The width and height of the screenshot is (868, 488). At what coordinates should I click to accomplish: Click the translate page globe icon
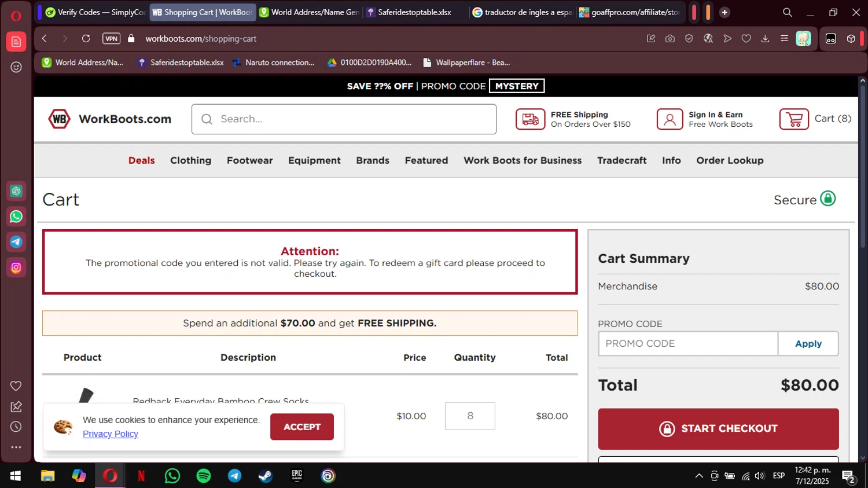click(x=708, y=39)
